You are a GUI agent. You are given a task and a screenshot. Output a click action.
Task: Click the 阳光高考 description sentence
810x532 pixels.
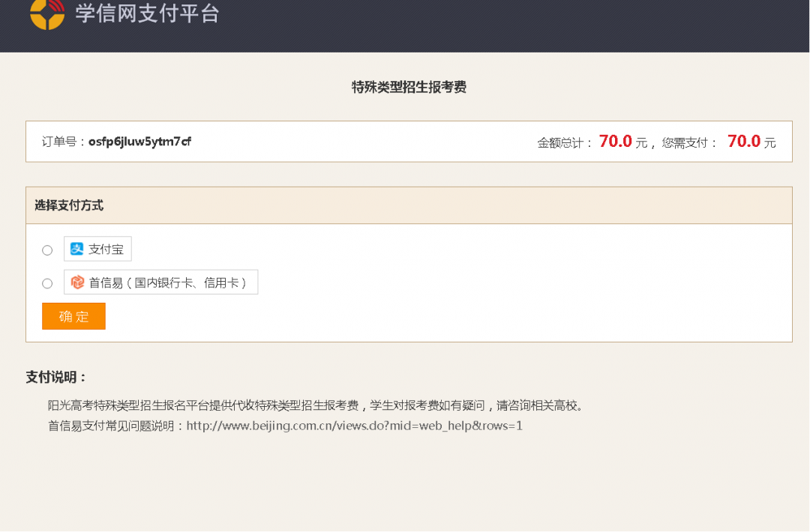pos(315,405)
